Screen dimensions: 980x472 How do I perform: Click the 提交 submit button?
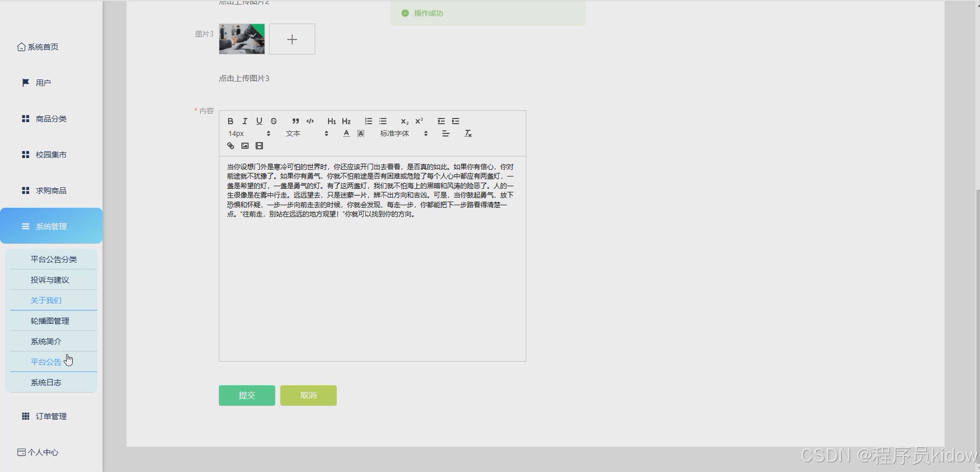(247, 395)
